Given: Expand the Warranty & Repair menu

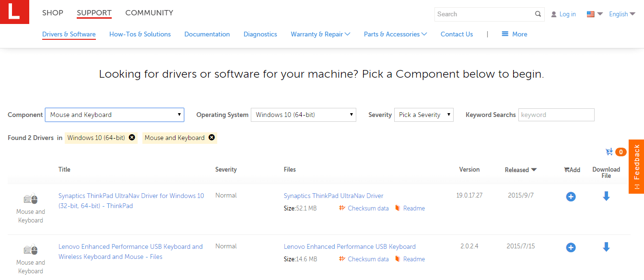Looking at the screenshot, I should coord(320,34).
